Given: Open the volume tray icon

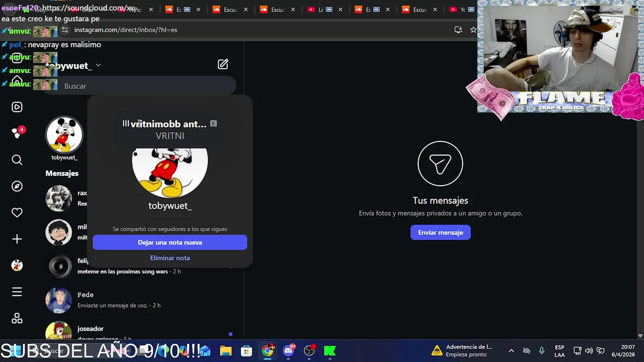Looking at the screenshot, I should click(x=589, y=350).
